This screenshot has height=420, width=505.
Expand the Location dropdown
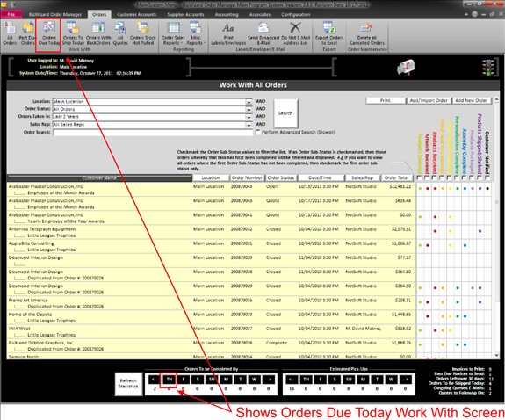click(249, 102)
